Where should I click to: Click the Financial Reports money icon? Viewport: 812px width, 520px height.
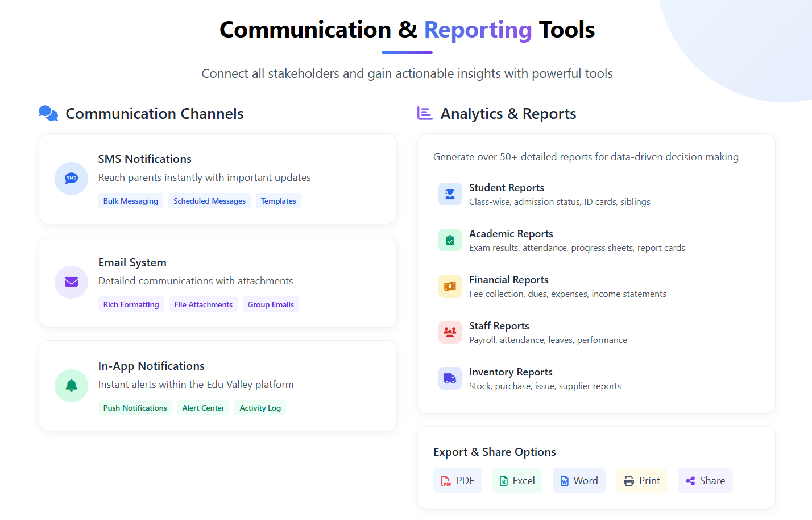[x=450, y=286]
